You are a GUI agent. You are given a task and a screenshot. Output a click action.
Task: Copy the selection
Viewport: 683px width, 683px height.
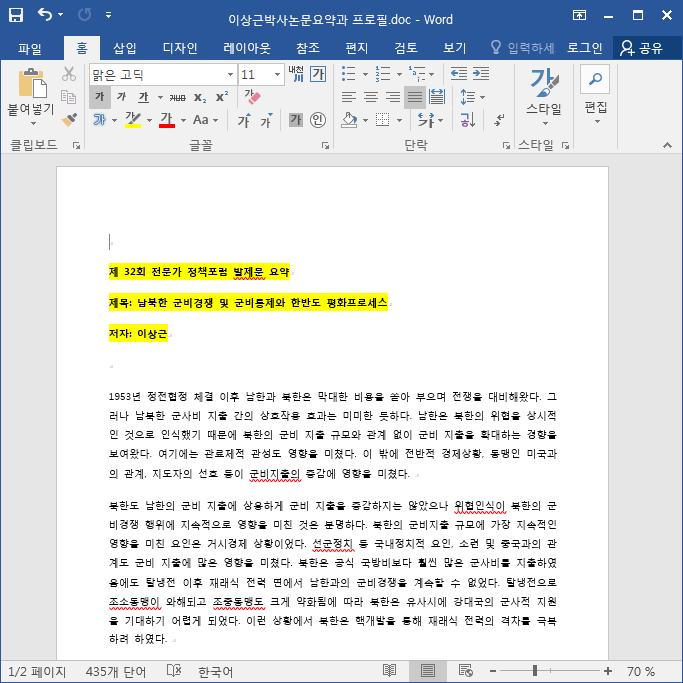click(68, 96)
